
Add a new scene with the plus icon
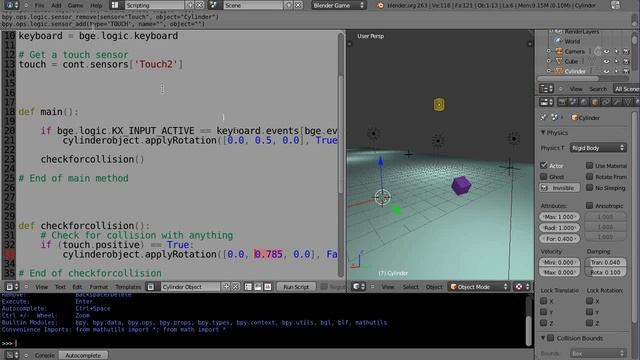coord(289,5)
